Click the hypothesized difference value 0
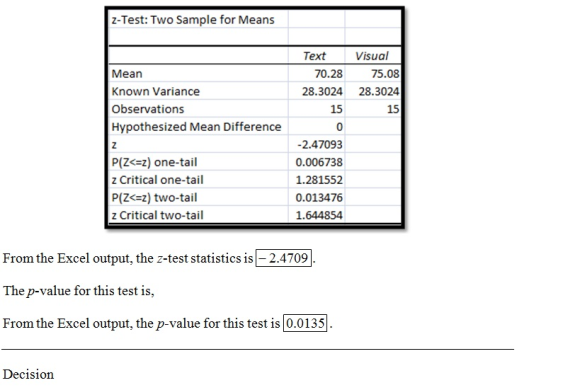Image resolution: width=580 pixels, height=390 pixels. pos(339,127)
